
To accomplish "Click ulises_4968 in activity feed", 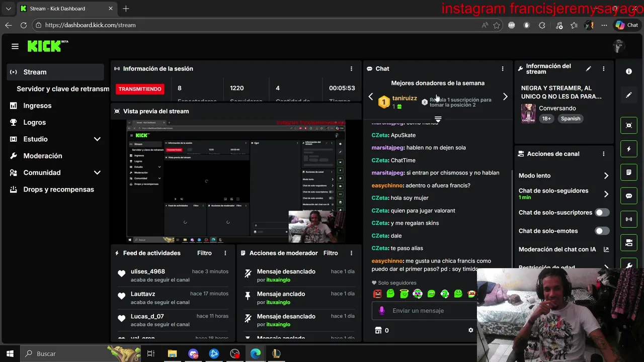I will [x=148, y=271].
